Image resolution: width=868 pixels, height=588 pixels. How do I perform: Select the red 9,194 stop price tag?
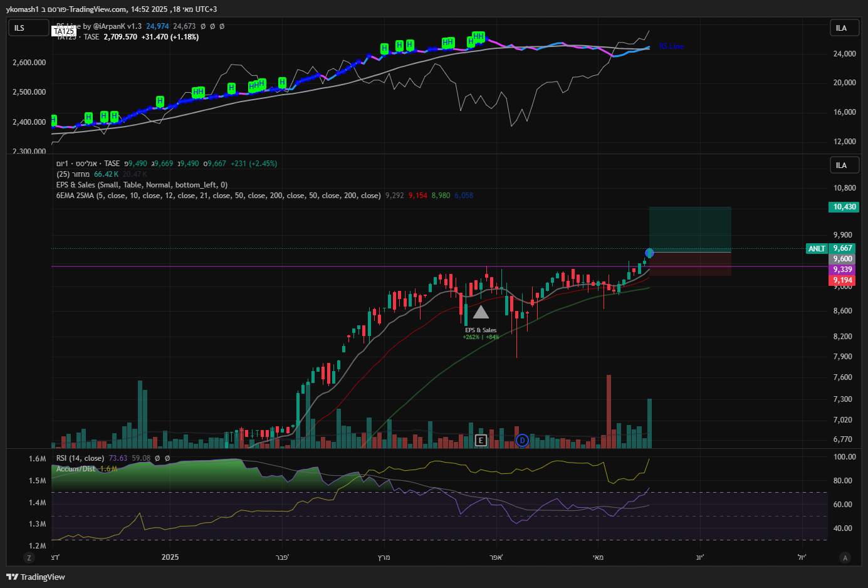point(843,280)
